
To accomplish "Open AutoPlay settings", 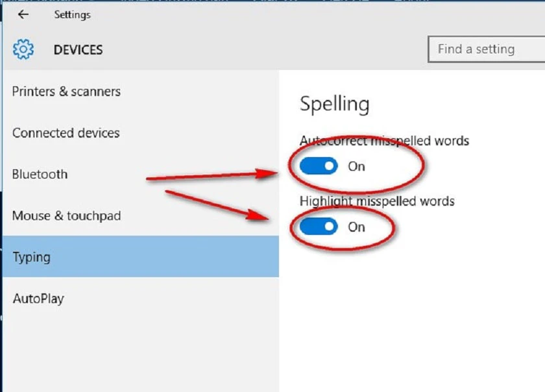I will 140,299.
